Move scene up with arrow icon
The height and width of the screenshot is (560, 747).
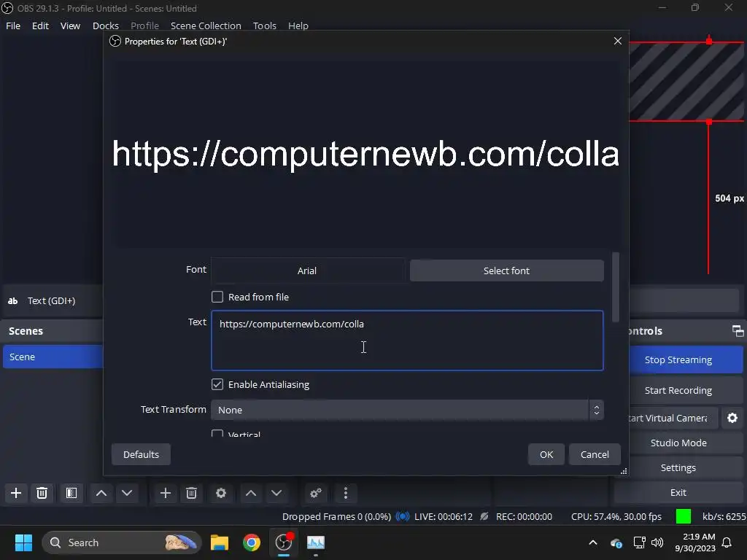(x=101, y=493)
